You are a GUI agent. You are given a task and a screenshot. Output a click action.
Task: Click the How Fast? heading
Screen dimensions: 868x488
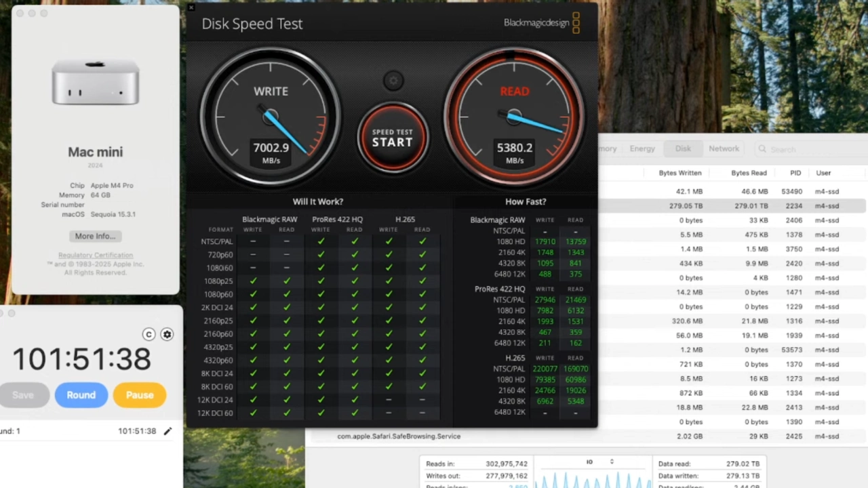pyautogui.click(x=526, y=201)
